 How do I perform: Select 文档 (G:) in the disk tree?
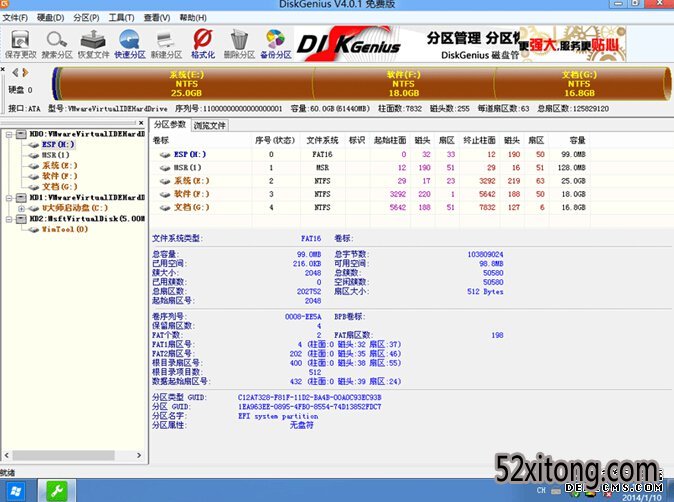pyautogui.click(x=60, y=187)
